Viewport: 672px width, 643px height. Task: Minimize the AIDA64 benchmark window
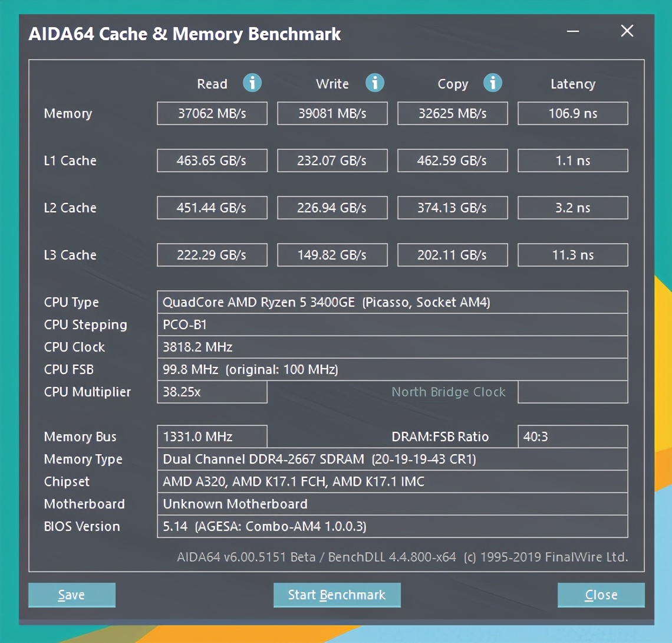[x=572, y=32]
